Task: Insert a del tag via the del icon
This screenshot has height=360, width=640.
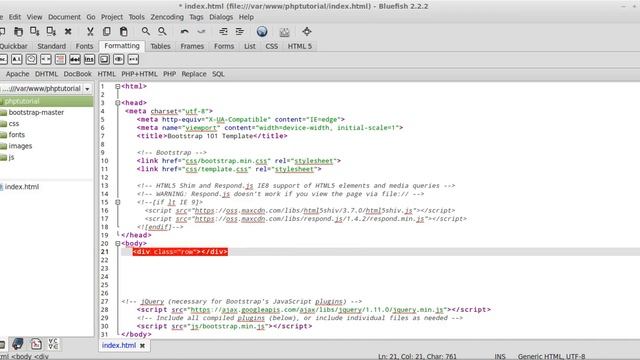Action: click(x=75, y=60)
